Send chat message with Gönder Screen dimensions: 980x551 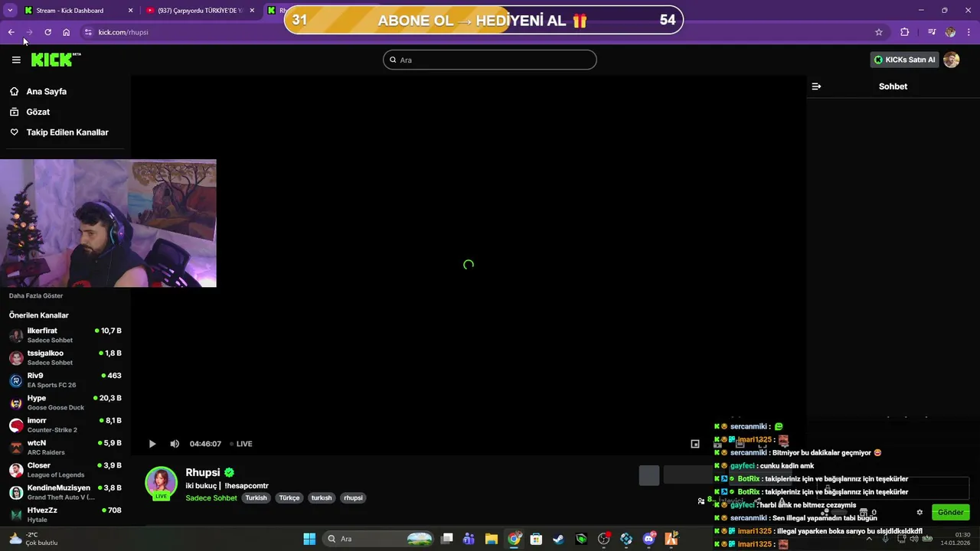pos(950,512)
